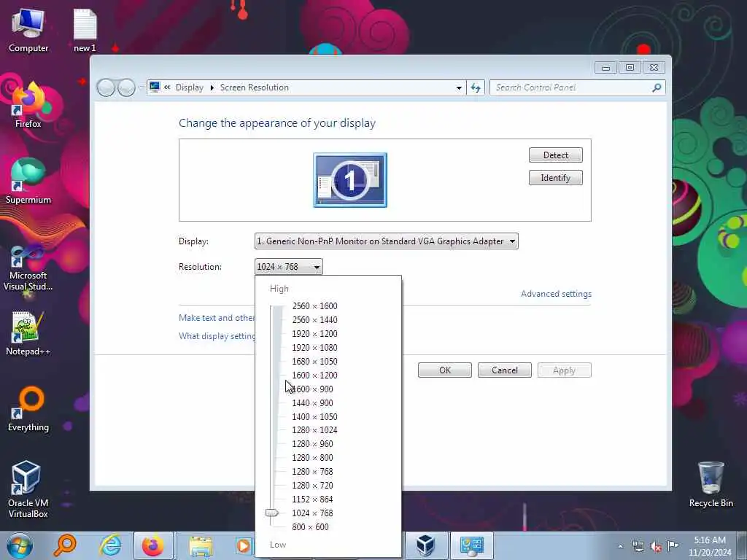Click the Everything search taskbar icon
This screenshot has width=747, height=560.
pyautogui.click(x=65, y=545)
